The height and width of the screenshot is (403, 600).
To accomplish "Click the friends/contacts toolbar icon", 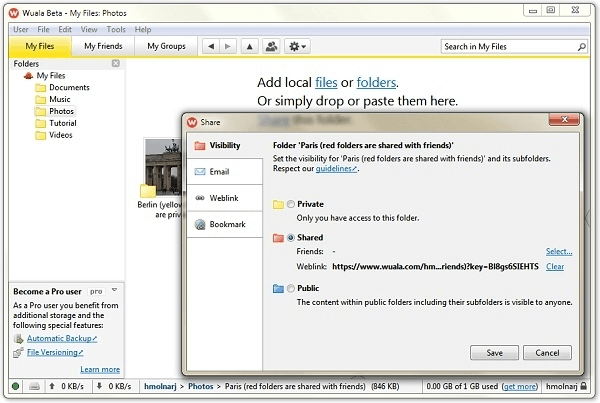I will (x=270, y=46).
